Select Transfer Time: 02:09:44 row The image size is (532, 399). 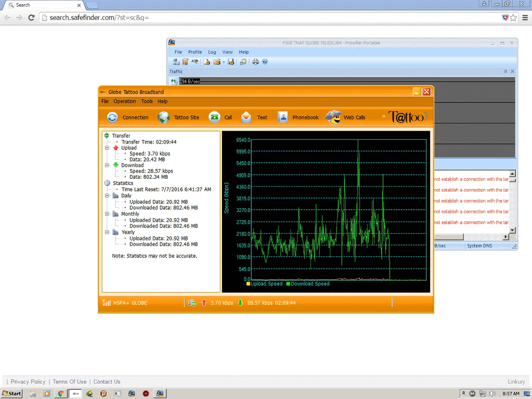click(x=149, y=142)
